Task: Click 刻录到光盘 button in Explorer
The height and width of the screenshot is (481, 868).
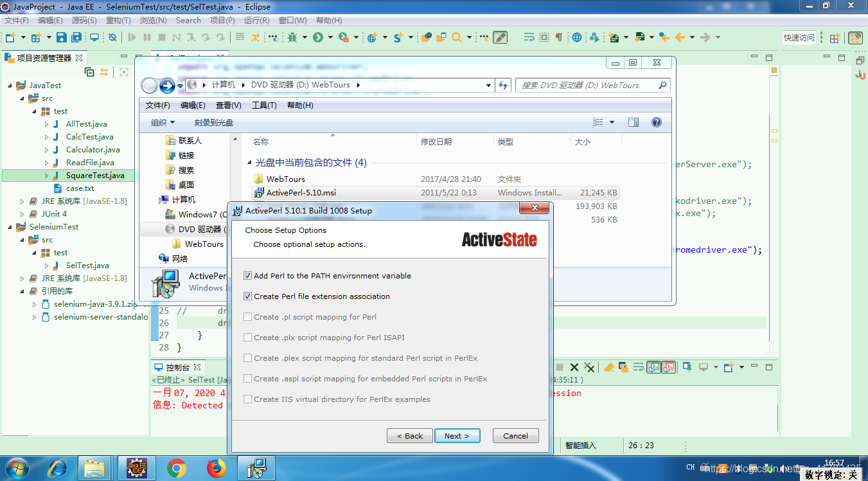Action: tap(214, 122)
